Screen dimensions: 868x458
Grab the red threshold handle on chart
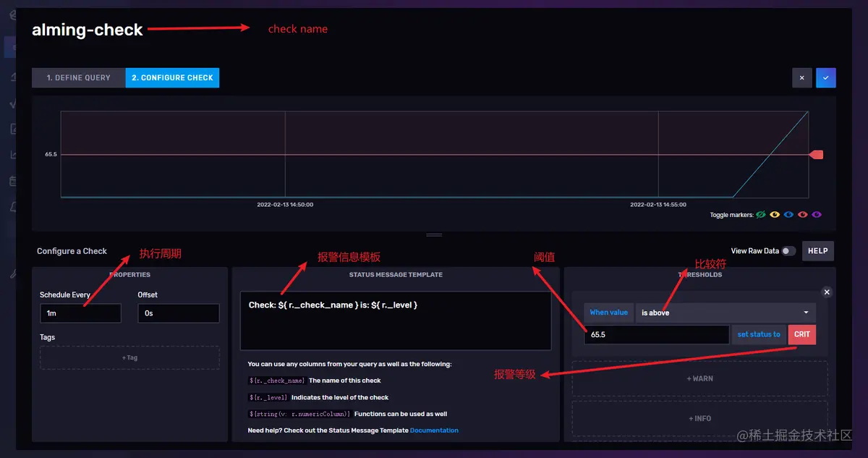[817, 154]
